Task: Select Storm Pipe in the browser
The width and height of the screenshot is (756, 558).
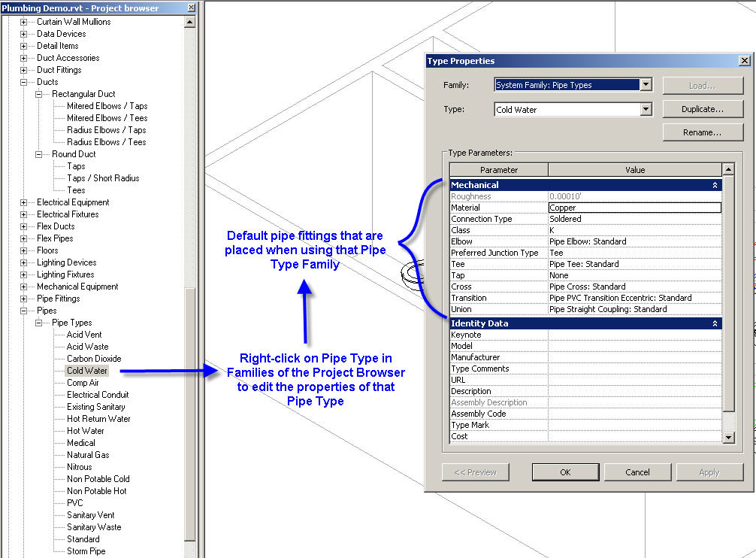Action: point(86,551)
